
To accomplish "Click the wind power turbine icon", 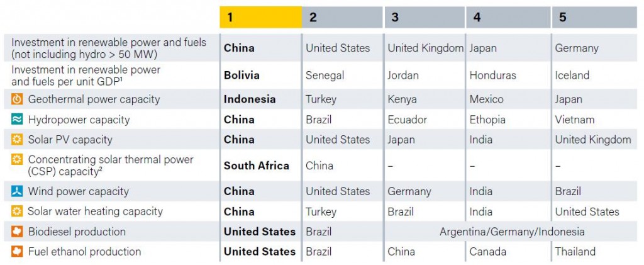I will pos(17,191).
